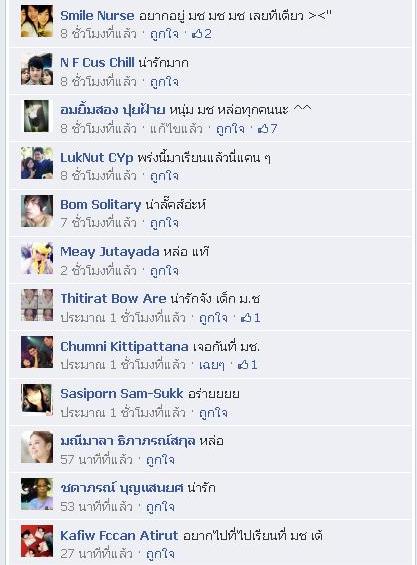Image resolution: width=417 pixels, height=565 pixels.
Task: Click the thumbs-up count on Smile Nurse's comment
Action: point(201,34)
